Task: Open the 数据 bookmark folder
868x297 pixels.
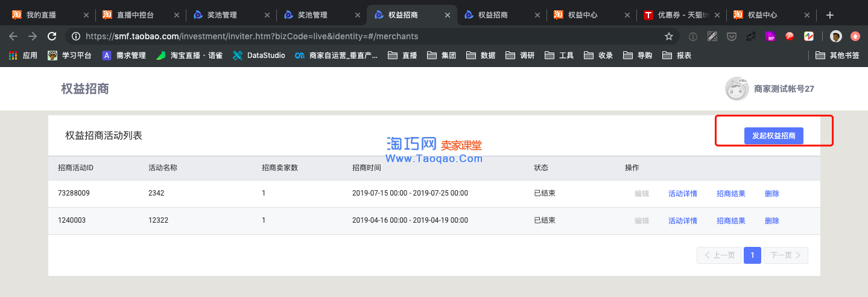Action: (x=481, y=56)
